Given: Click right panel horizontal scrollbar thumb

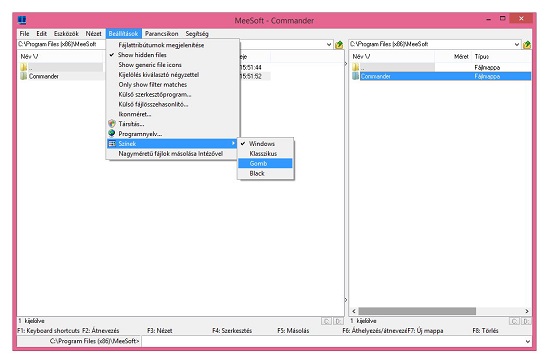Looking at the screenshot, I should (x=417, y=311).
